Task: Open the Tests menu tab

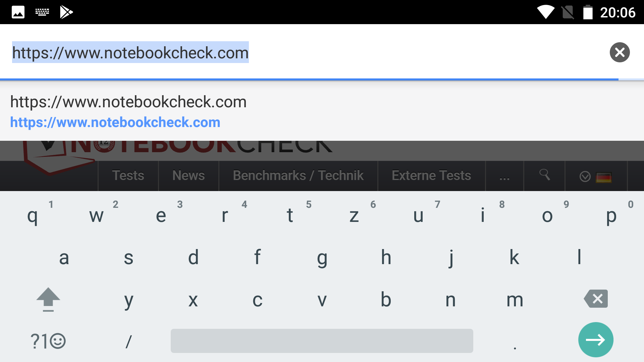Action: point(128,176)
